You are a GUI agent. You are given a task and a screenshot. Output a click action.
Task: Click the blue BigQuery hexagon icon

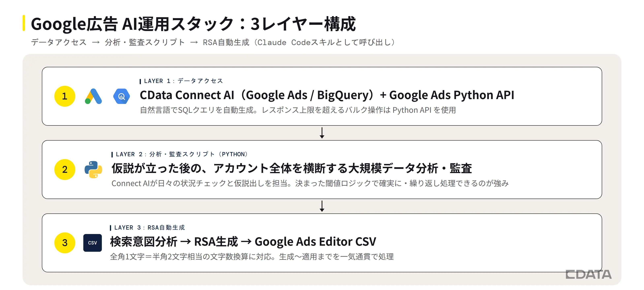[122, 96]
